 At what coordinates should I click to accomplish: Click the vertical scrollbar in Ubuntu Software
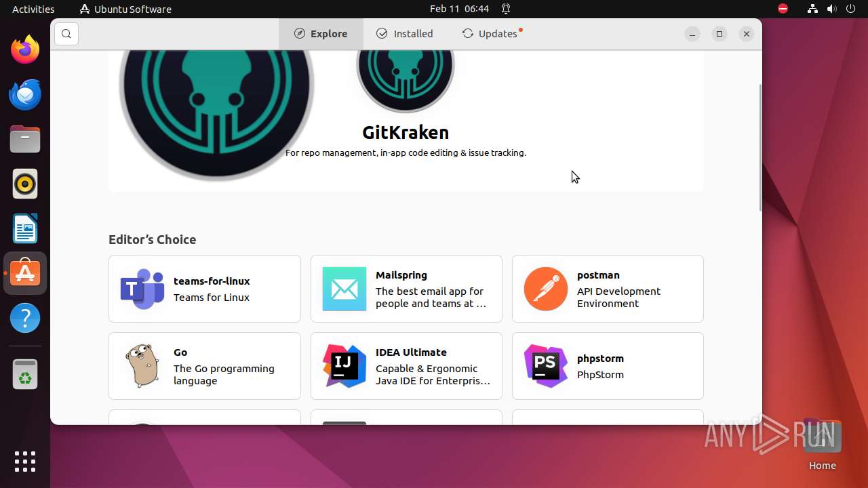759,148
